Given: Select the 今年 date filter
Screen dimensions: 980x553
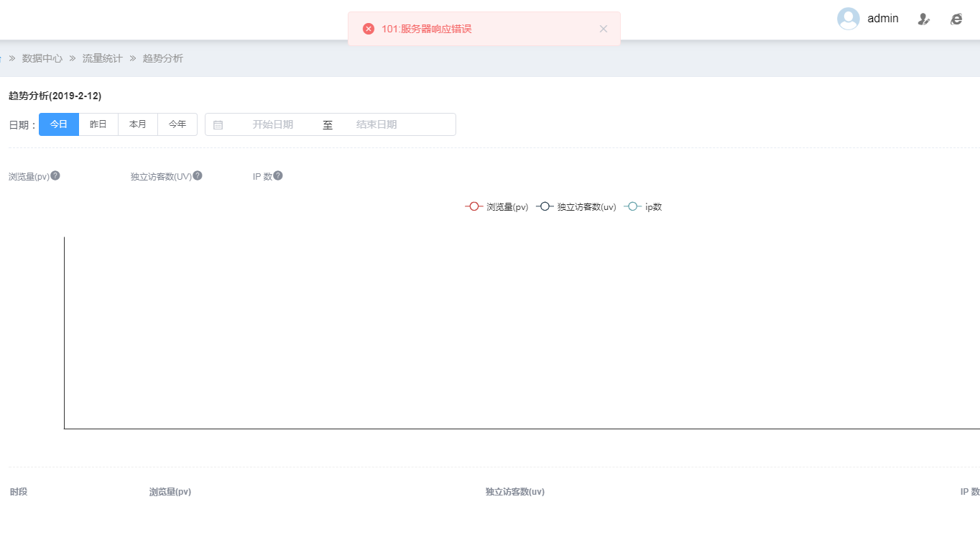Looking at the screenshot, I should coord(177,124).
